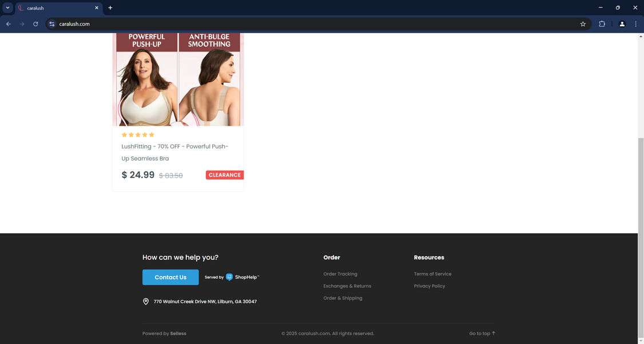Image resolution: width=644 pixels, height=344 pixels.
Task: View site information icon
Action: pyautogui.click(x=51, y=24)
